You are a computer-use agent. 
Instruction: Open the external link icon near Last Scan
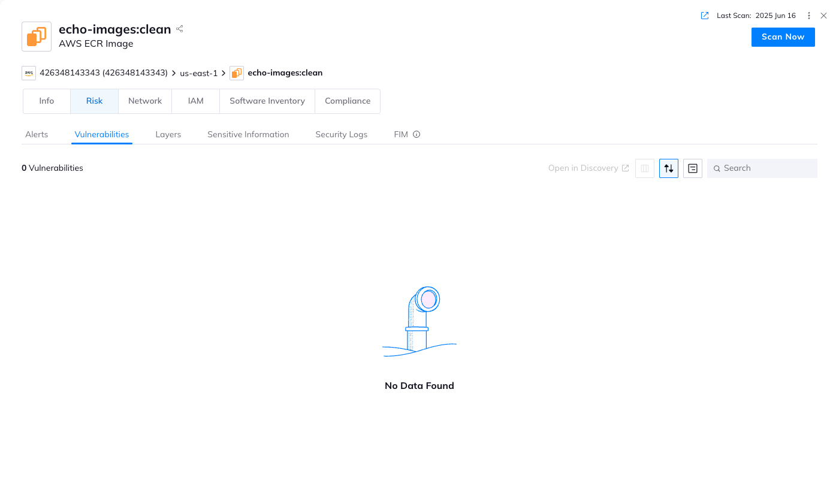pos(705,16)
